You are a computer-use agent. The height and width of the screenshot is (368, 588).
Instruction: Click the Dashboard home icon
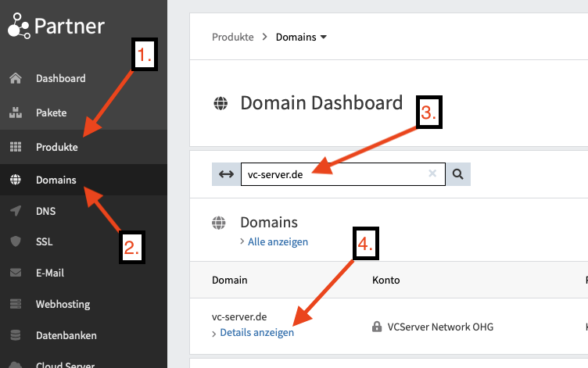point(14,78)
